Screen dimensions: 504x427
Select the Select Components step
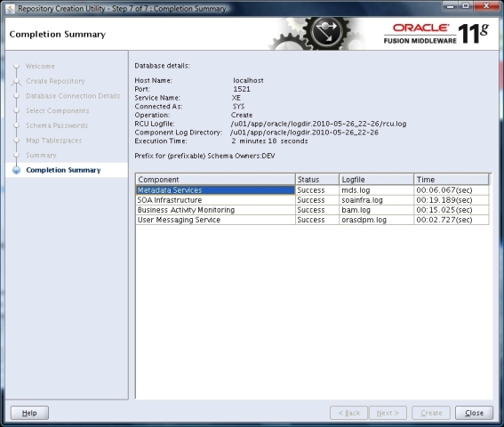58,110
